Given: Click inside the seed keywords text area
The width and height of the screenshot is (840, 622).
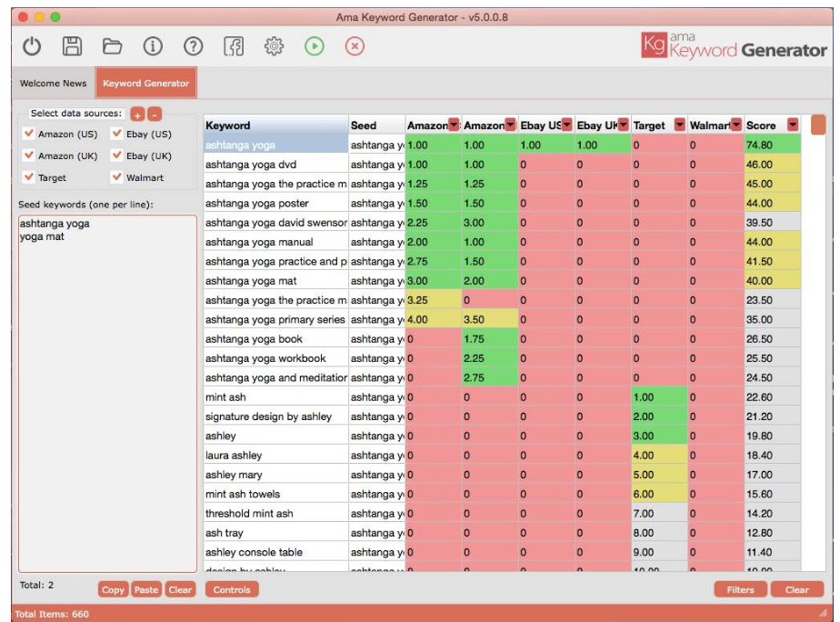Looking at the screenshot, I should pos(107,394).
